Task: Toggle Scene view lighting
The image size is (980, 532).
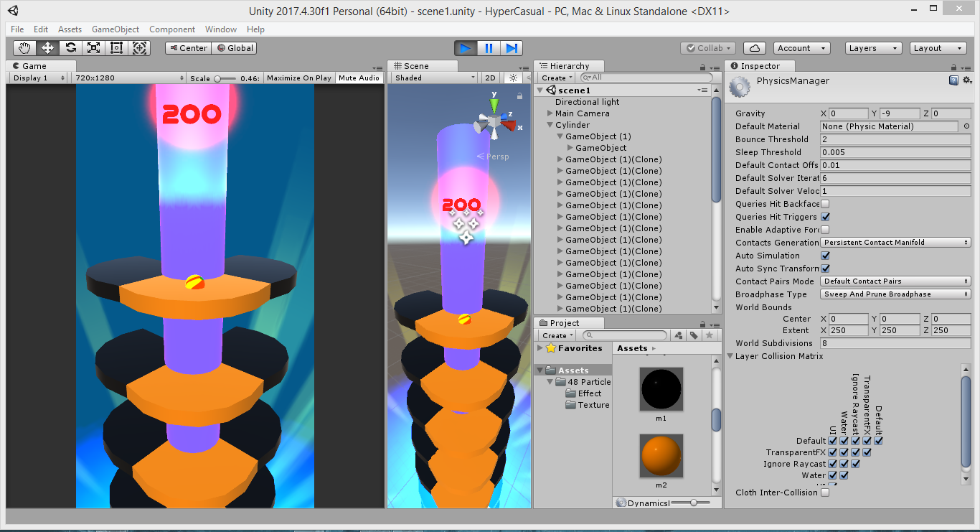Action: click(513, 78)
